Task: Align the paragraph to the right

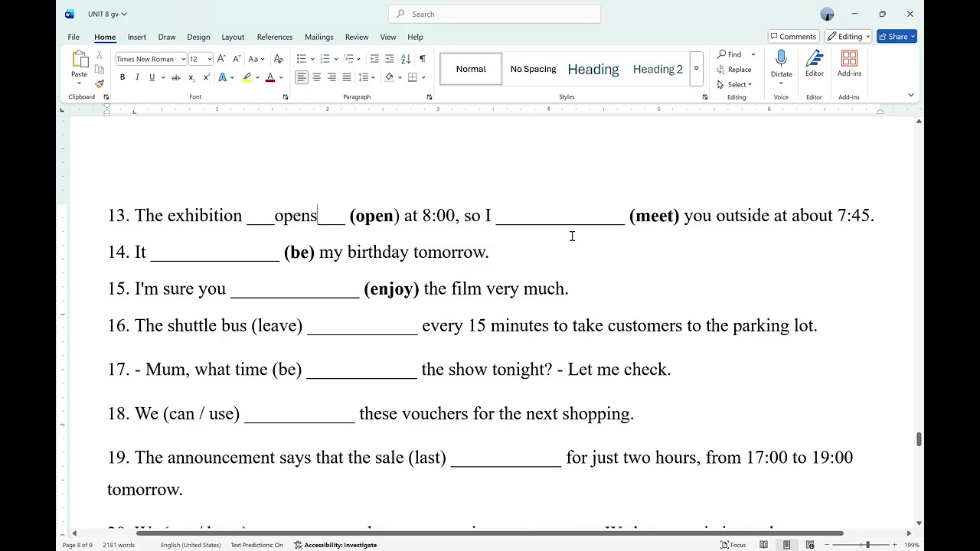Action: [332, 77]
